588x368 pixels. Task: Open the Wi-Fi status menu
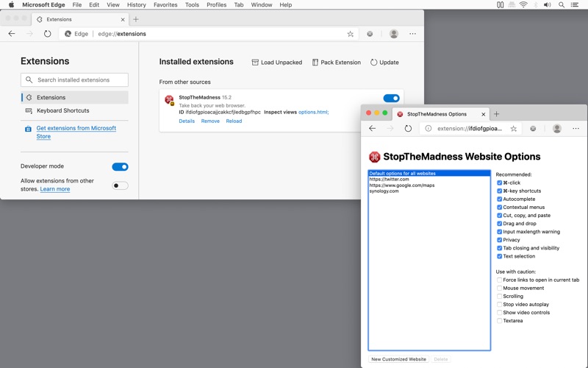click(523, 5)
